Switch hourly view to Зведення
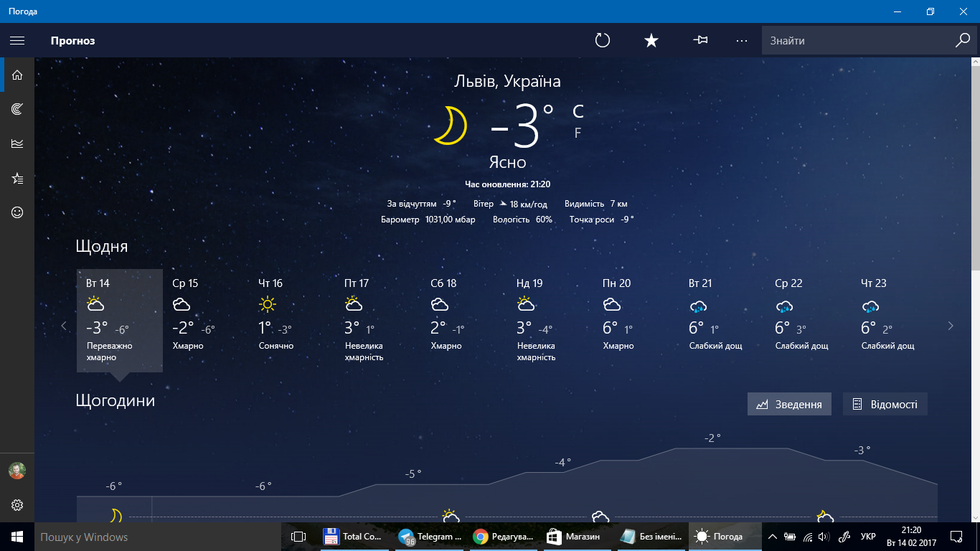This screenshot has width=980, height=551. [789, 404]
